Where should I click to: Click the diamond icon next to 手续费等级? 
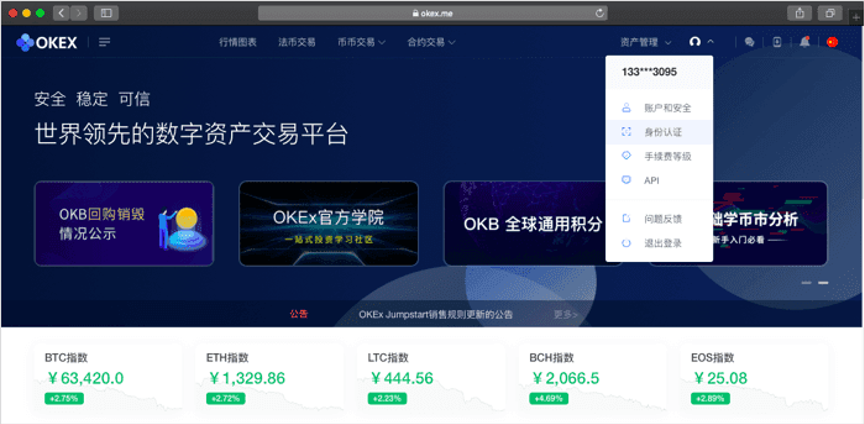tap(626, 156)
